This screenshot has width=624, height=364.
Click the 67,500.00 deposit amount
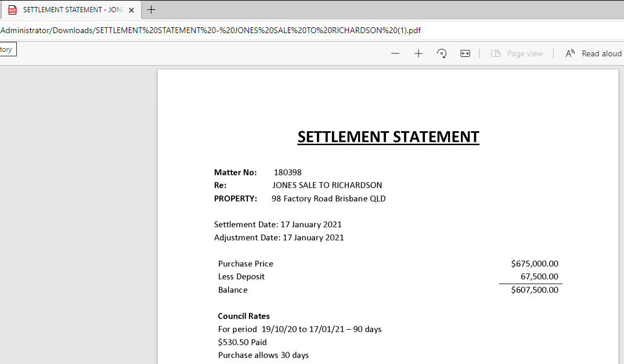[539, 276]
